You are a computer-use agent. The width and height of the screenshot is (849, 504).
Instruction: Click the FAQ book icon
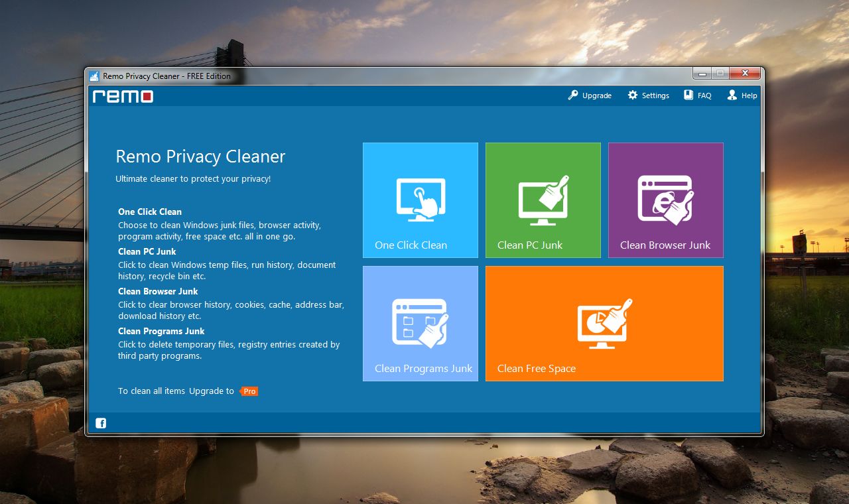coord(688,95)
